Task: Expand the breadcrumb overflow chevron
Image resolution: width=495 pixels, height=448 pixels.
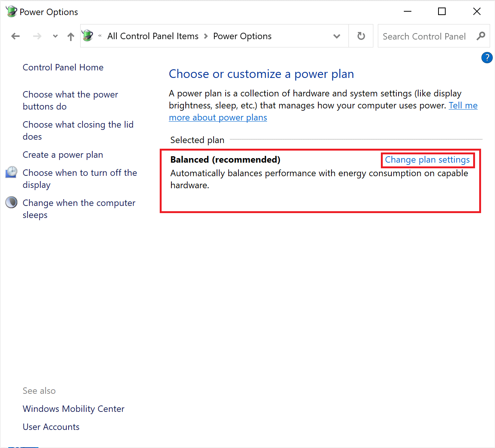Action: point(100,36)
